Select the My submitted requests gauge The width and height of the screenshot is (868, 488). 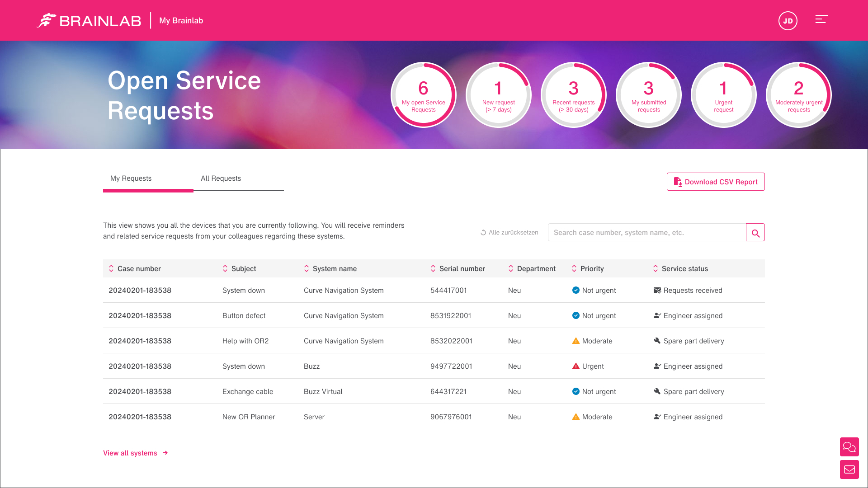(x=649, y=95)
